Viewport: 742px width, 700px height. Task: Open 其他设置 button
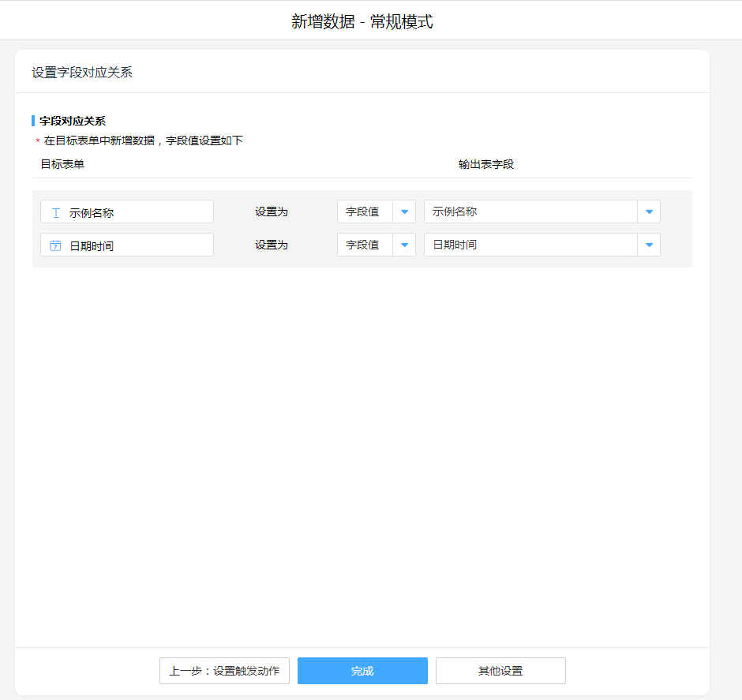[x=500, y=671]
